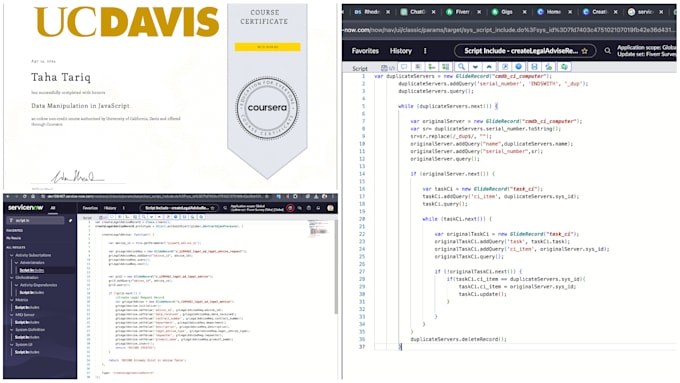Close the Rhode browser tab
Screen dimensions: 680x383
tap(388, 12)
